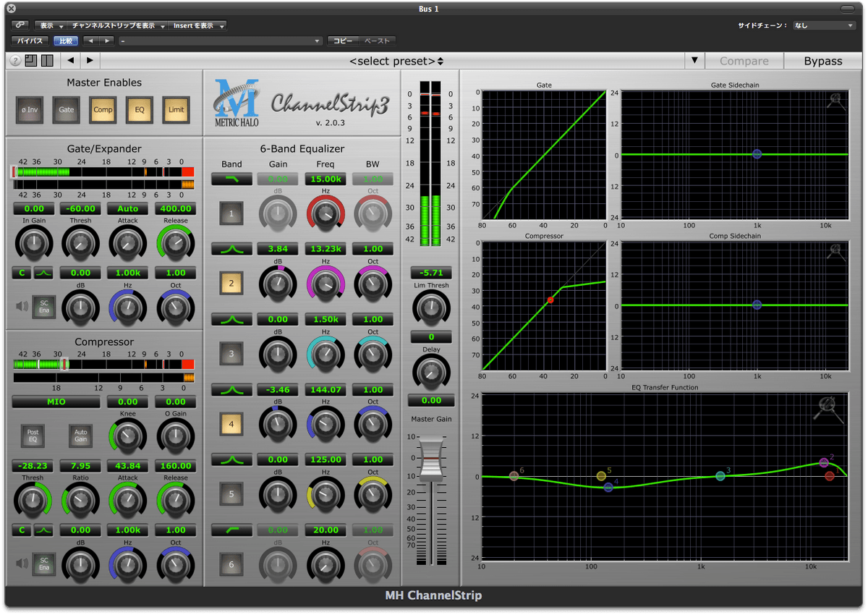This screenshot has width=868, height=615.
Task: Select the band 6 high-pass filter type icon
Action: pyautogui.click(x=231, y=530)
